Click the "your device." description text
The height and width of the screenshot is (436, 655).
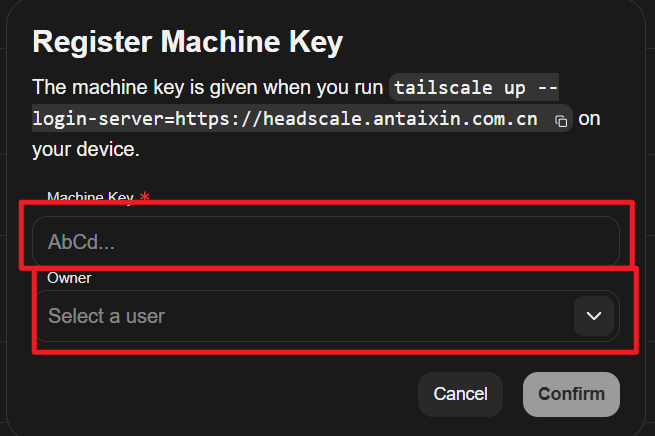coord(86,152)
